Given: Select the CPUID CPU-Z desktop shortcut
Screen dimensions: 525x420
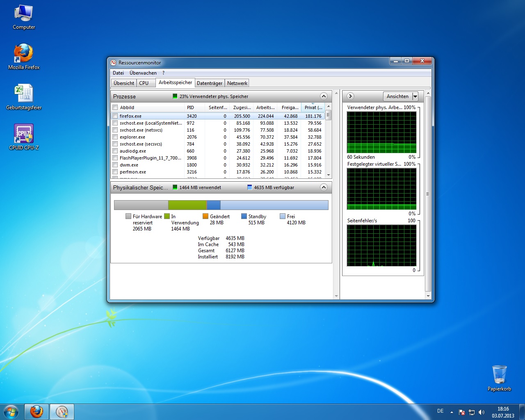Looking at the screenshot, I should click(x=24, y=137).
